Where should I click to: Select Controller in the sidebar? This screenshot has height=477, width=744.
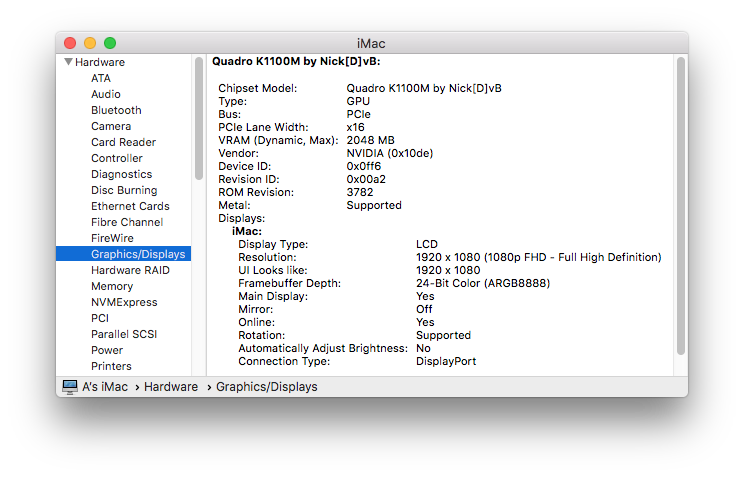point(117,158)
